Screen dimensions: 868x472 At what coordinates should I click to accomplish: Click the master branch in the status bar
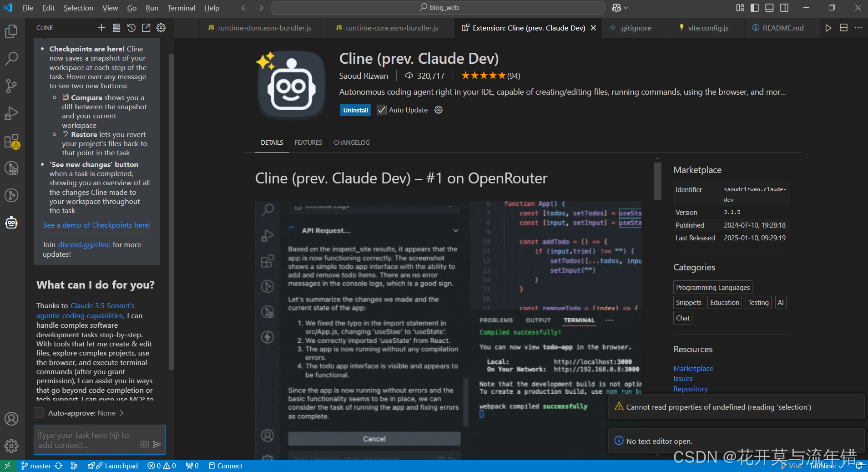(36, 466)
